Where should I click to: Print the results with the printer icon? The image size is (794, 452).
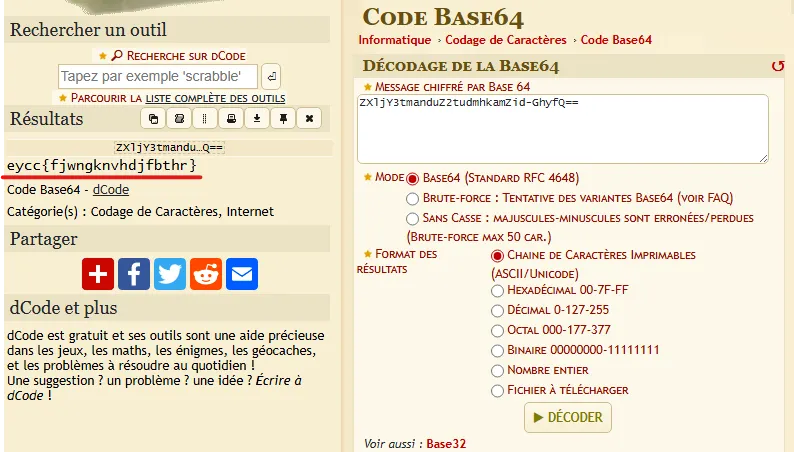[x=231, y=118]
